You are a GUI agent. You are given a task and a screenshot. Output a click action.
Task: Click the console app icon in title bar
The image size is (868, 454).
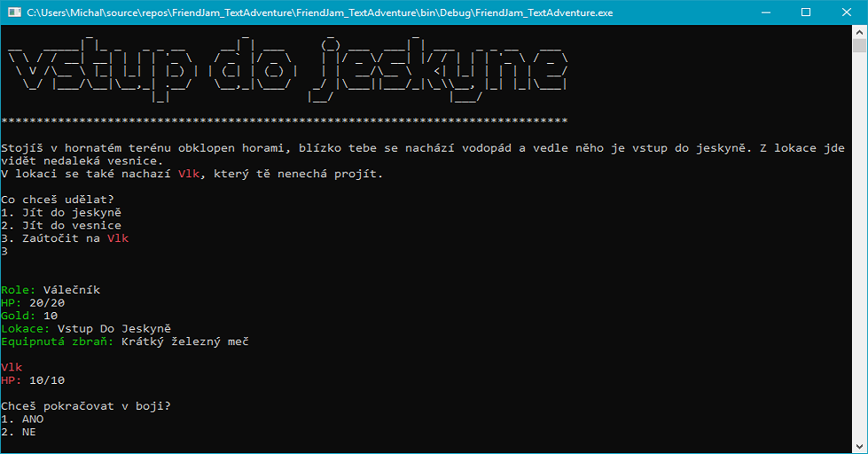coord(13,13)
